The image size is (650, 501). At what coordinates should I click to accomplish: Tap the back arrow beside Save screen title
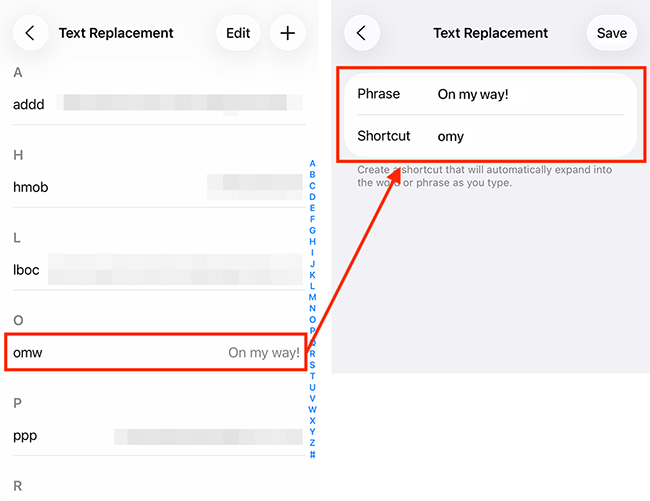pyautogui.click(x=361, y=33)
